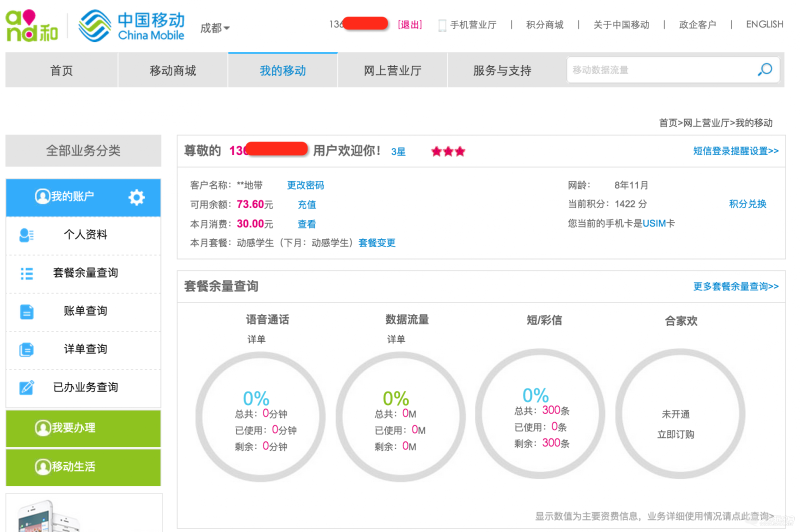Viewport: 800px width, 532px height.
Task: Click 网上营业厅 in the breadcrumb
Action: tap(706, 123)
